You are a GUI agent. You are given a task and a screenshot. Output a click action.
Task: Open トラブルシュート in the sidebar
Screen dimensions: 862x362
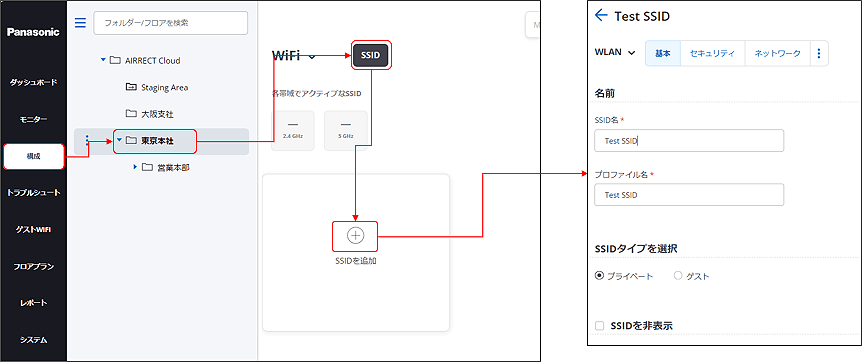(33, 193)
